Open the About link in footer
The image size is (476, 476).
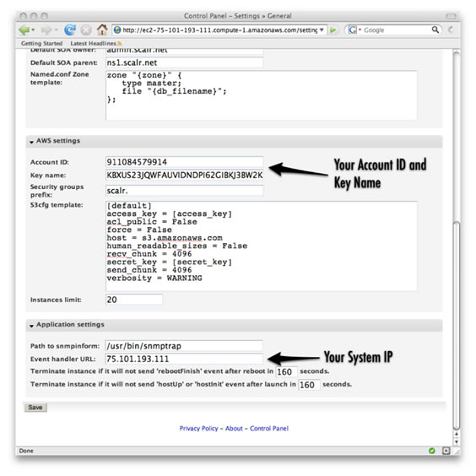point(234,429)
